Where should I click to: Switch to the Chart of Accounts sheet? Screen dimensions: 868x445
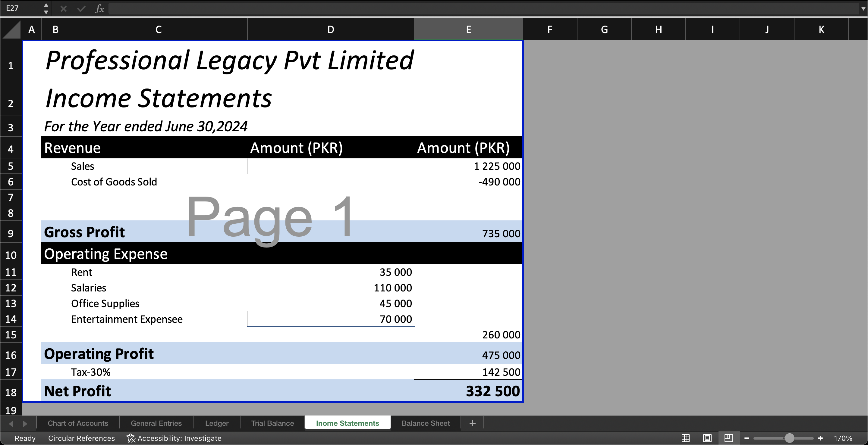[x=77, y=423]
